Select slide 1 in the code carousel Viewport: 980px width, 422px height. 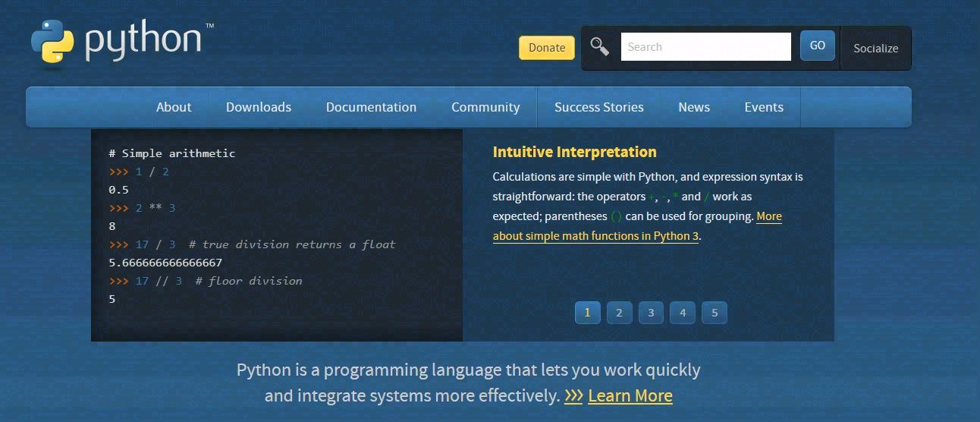point(588,313)
